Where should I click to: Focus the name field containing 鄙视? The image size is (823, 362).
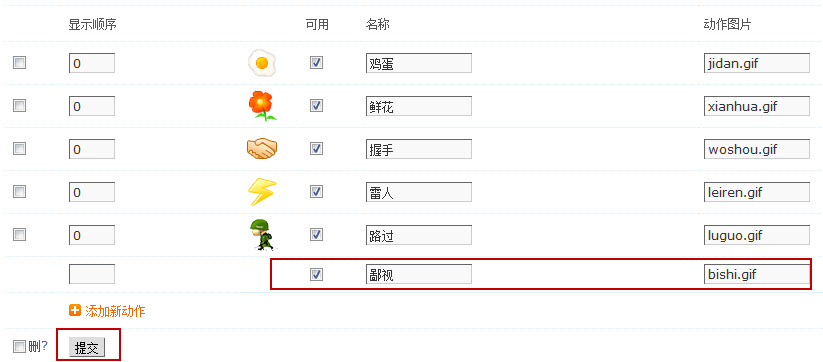coord(419,274)
